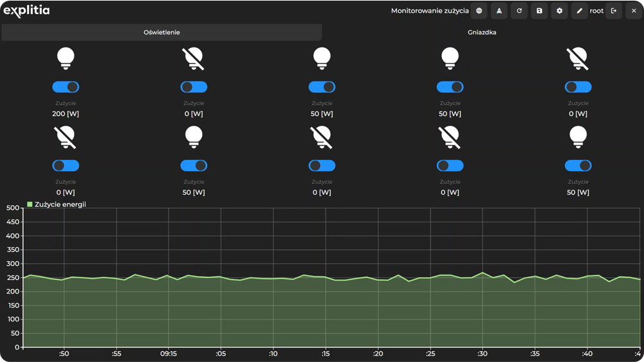Click the crossed-out bulb, top row second column
This screenshot has height=362, width=644.
click(194, 58)
